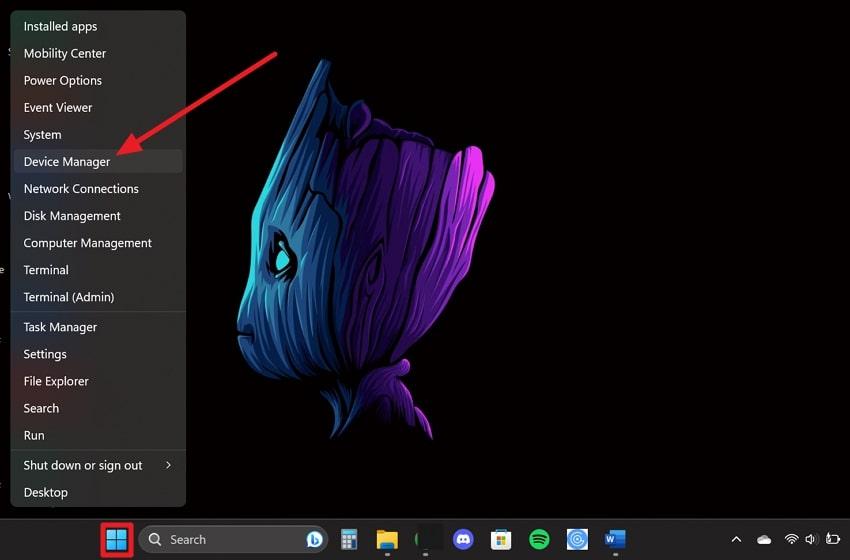Open Task Manager from the menu
Viewport: 850px width, 560px height.
pos(60,327)
